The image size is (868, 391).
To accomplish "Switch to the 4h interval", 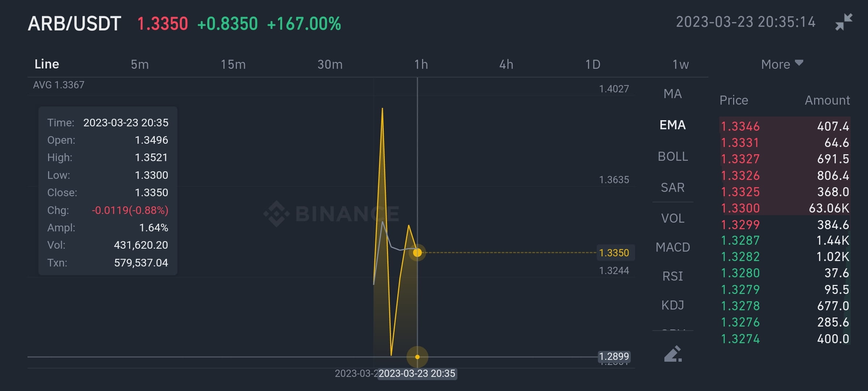I will tap(506, 64).
